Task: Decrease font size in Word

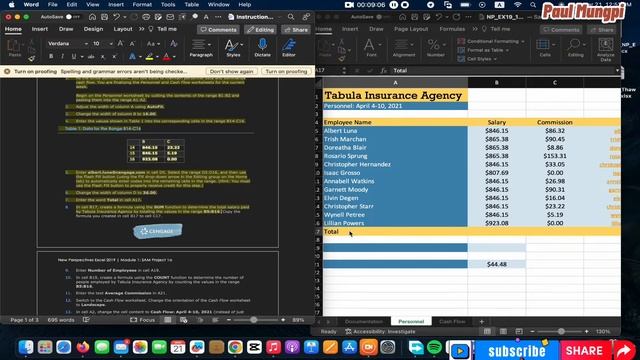Action: (132, 43)
